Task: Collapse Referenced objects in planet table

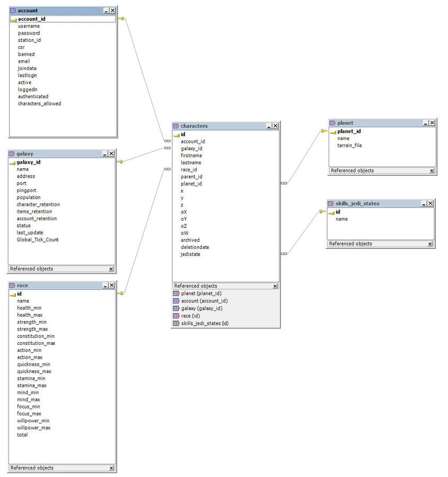Action: click(432, 171)
